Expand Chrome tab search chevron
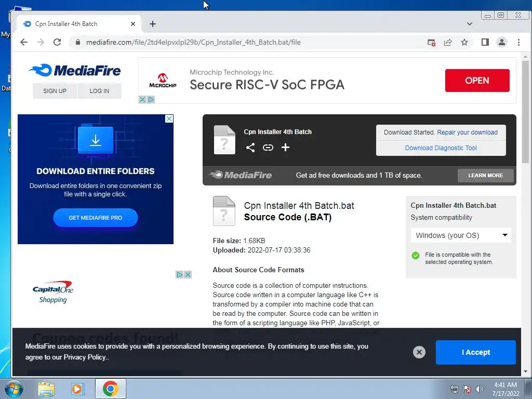 coord(470,24)
